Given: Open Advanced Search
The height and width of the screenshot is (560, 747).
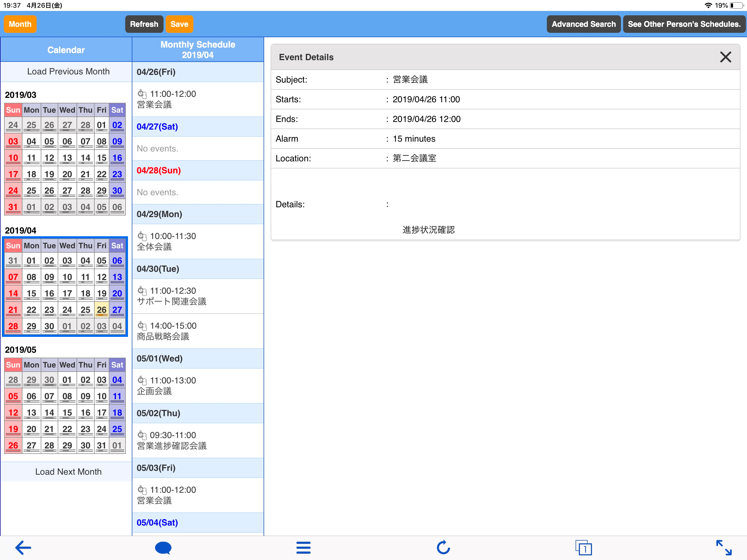Looking at the screenshot, I should (x=583, y=24).
